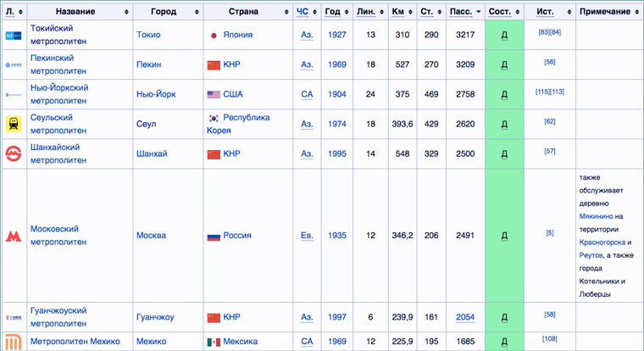Open the Мякинино link in note
Image resolution: width=644 pixels, height=351 pixels.
[x=596, y=216]
